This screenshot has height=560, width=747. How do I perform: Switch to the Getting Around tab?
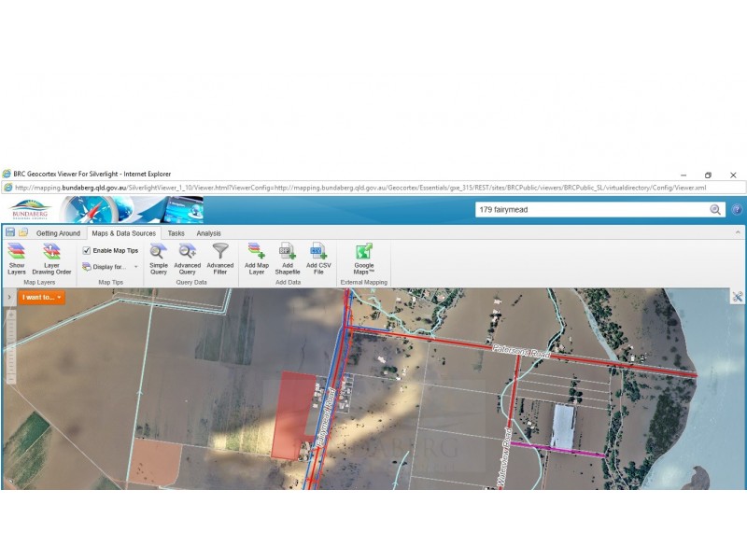pos(58,233)
